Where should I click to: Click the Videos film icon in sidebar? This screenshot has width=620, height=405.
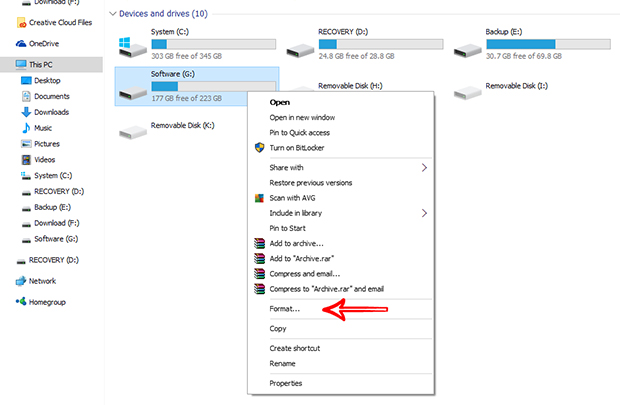[26, 160]
